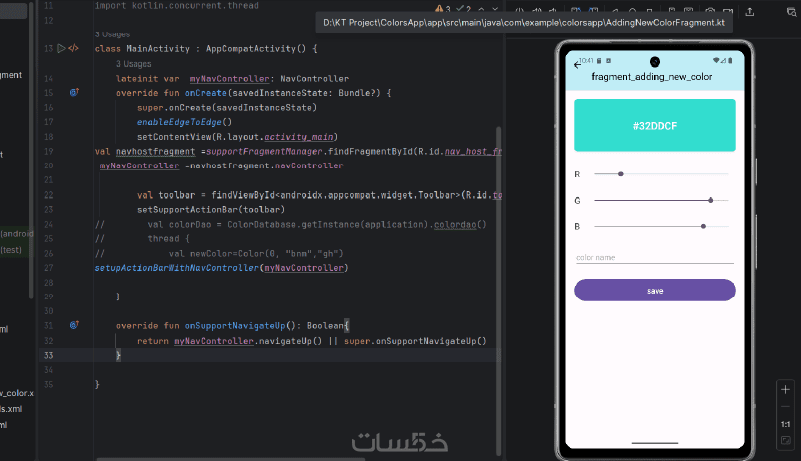Click the zoom to fit screen icon
Viewport: 801px width, 461px height.
point(786,441)
